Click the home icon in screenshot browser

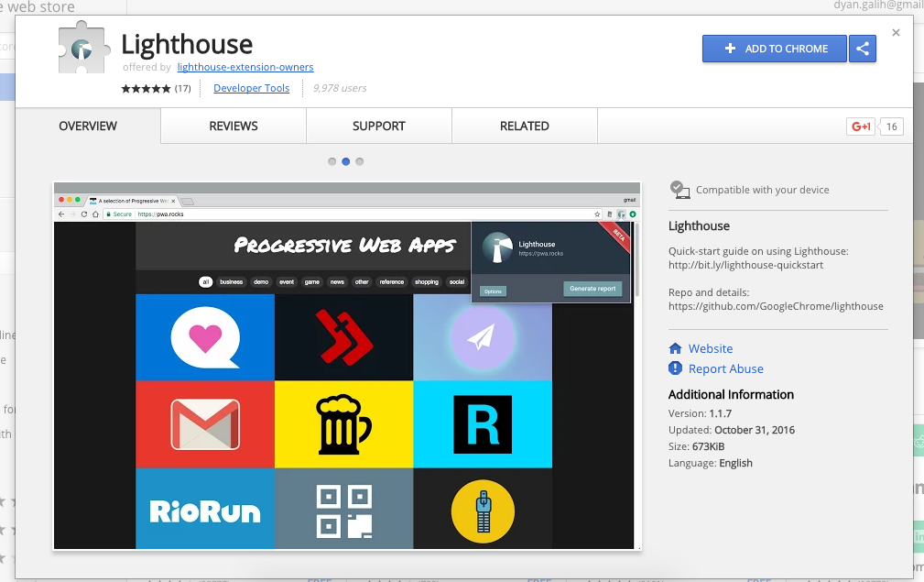click(95, 214)
